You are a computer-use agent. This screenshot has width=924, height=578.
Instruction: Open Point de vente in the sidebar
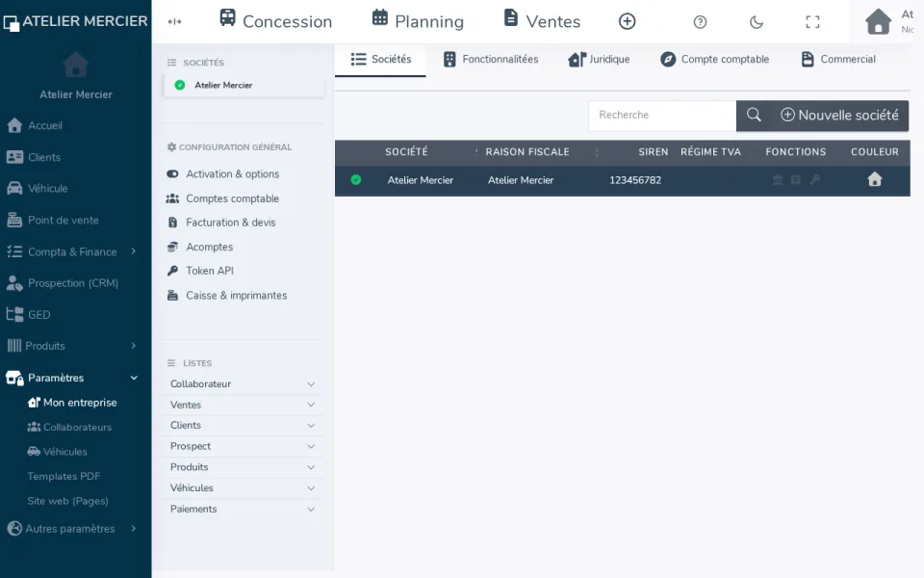click(52, 220)
